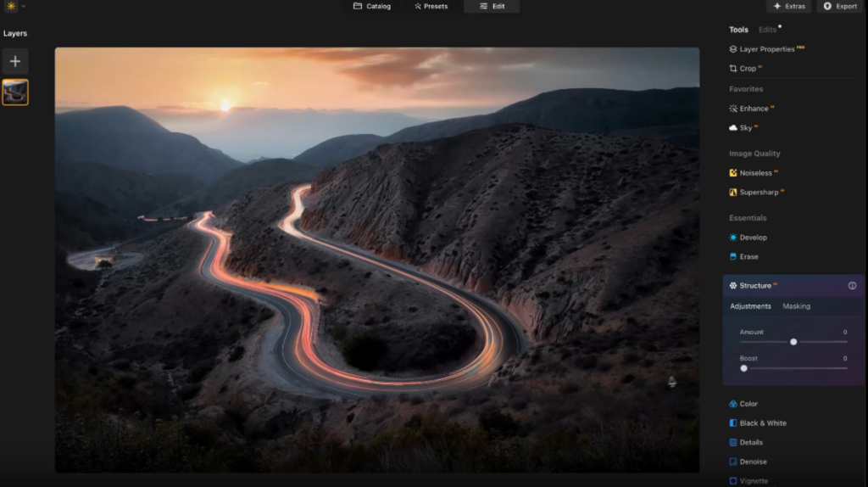Click the Supersharp icon
868x487 pixels.
pyautogui.click(x=733, y=193)
